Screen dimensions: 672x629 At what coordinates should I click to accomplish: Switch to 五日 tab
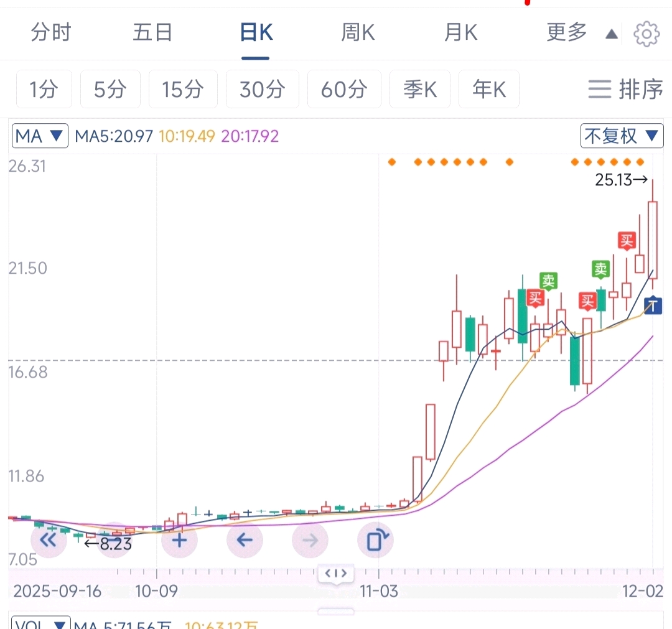[152, 32]
